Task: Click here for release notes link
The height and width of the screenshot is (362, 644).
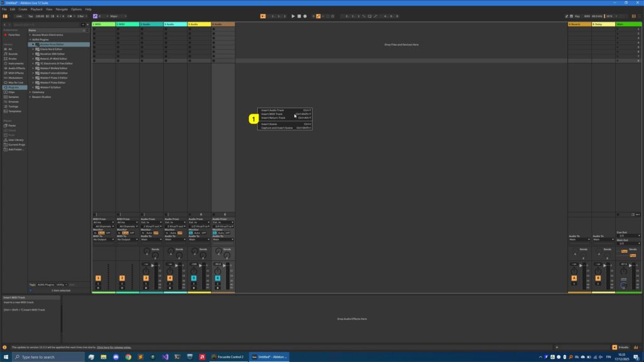Action: (113, 346)
